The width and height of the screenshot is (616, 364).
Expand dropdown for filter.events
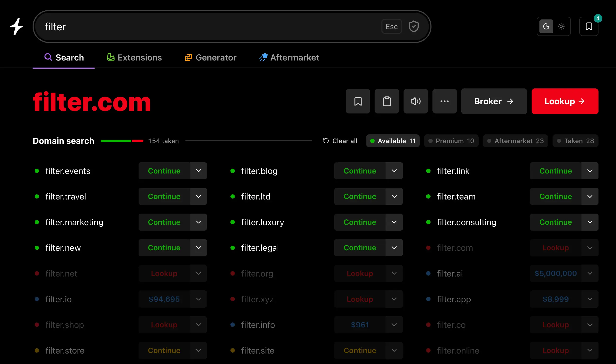pos(198,171)
